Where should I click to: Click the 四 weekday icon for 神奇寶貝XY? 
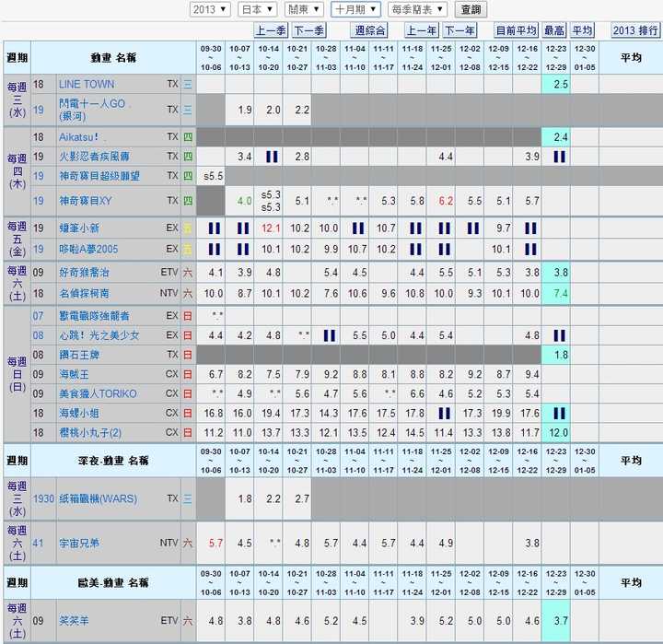(x=187, y=201)
